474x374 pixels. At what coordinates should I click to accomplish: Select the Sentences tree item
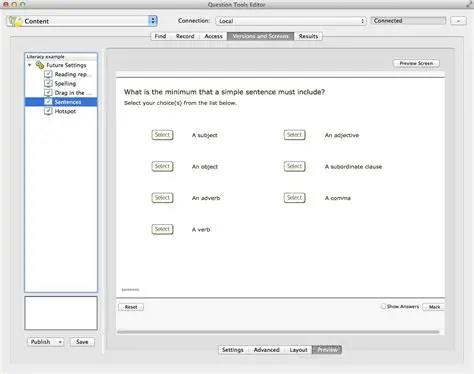click(61, 102)
